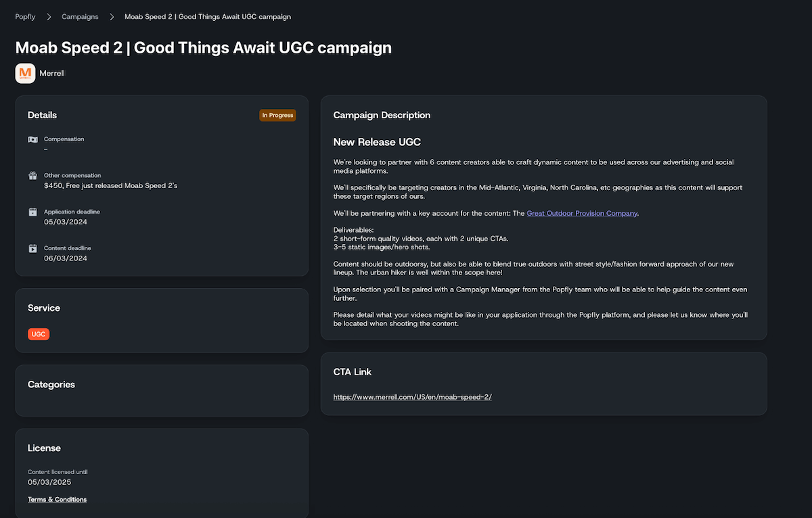
Task: Open the Terms & Conditions link
Action: pos(57,500)
